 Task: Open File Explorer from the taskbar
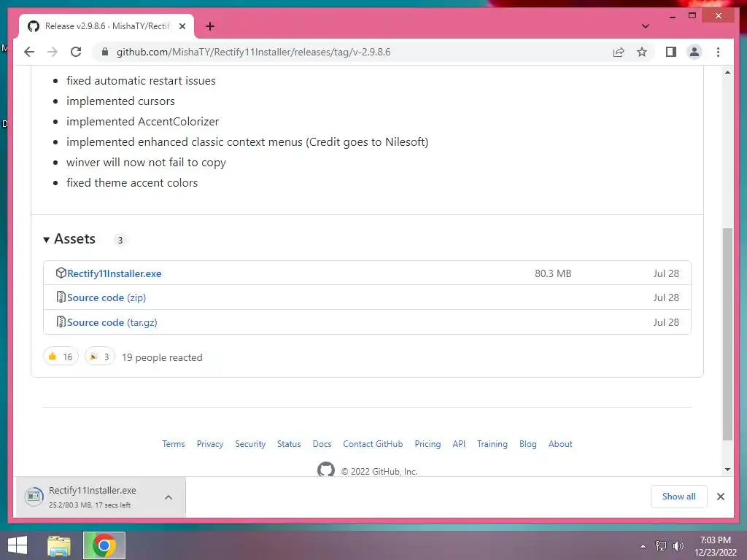59,545
